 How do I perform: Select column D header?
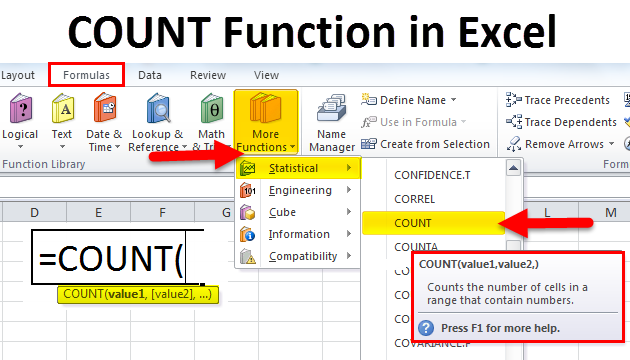[35, 212]
